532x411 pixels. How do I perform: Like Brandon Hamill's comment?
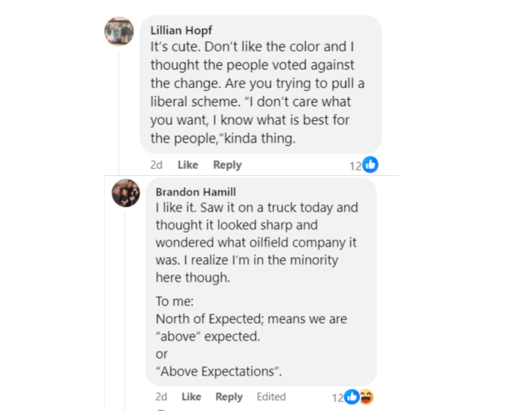point(191,397)
